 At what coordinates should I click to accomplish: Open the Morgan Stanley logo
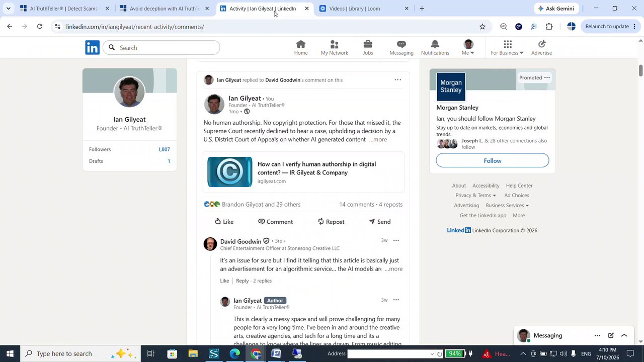click(x=451, y=86)
